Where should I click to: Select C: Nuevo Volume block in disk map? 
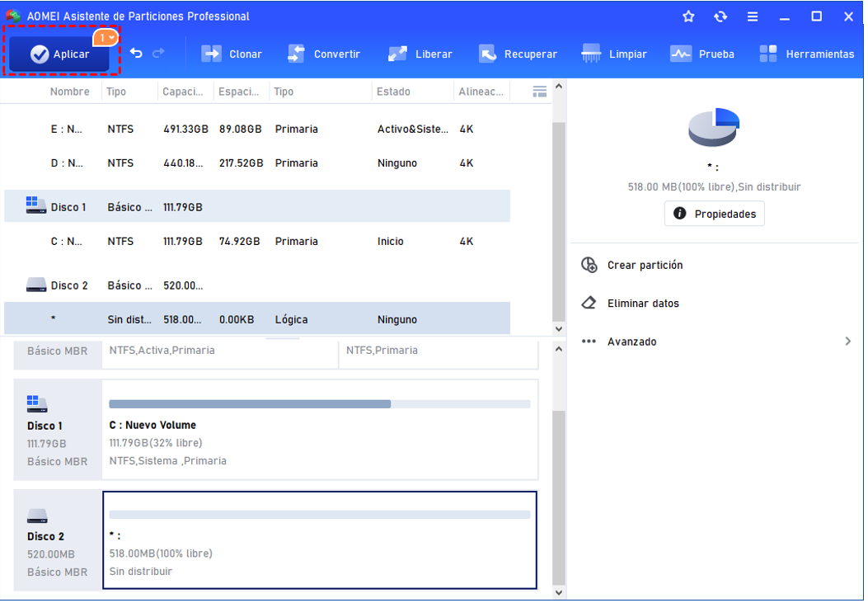pos(320,430)
